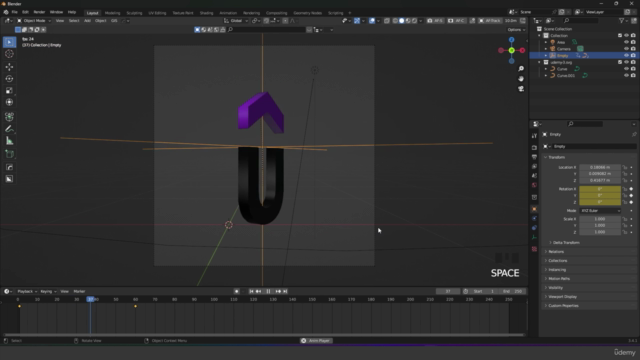
Task: Open the Object Constraints properties tab
Action: (534, 228)
